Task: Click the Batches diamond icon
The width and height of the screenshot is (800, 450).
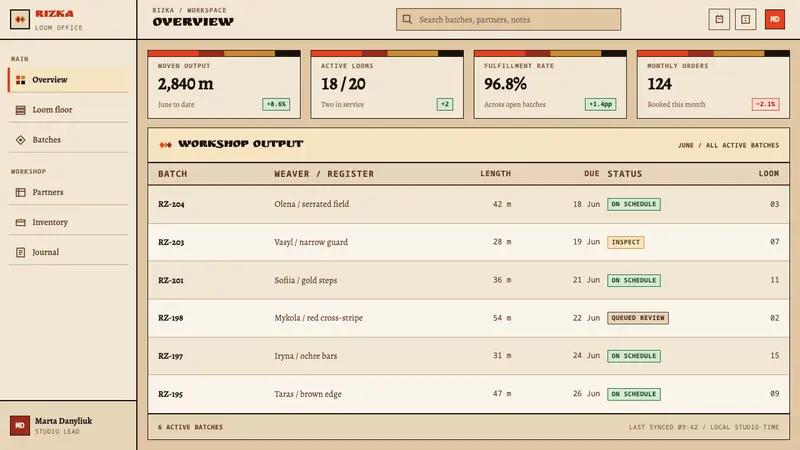Action: (20, 140)
